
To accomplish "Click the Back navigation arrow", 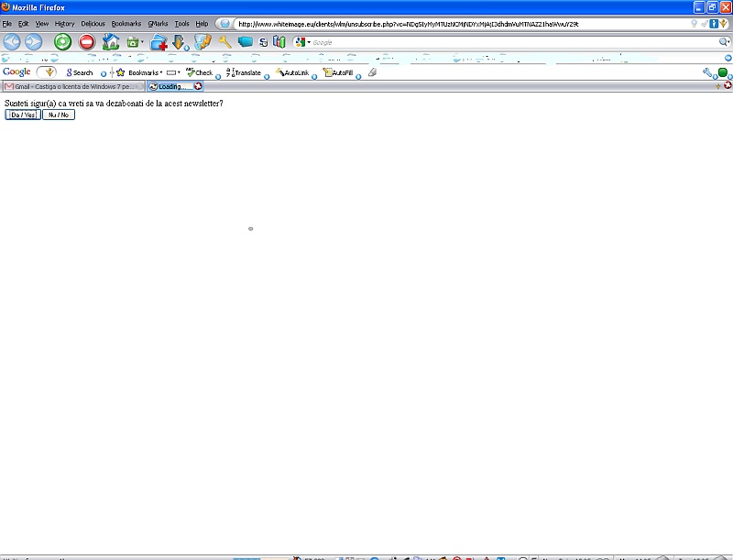I will 12,42.
